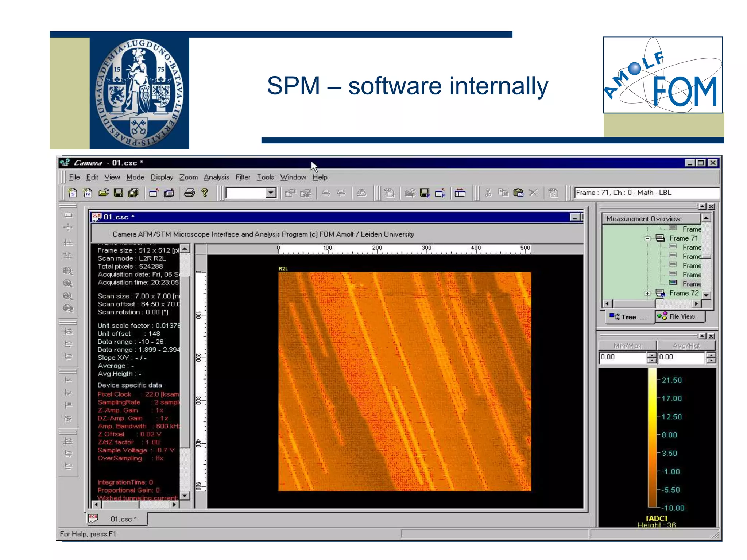
Task: Click the new IV document icon
Action: coord(88,193)
